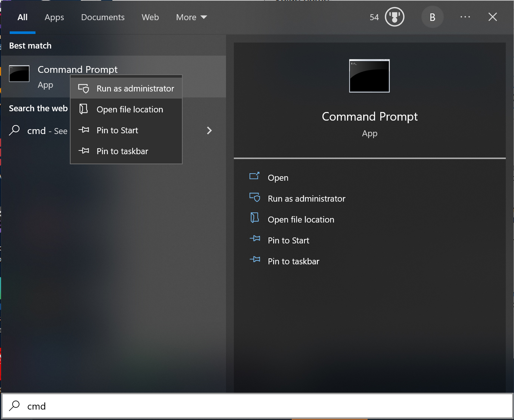Click the folder icon in details pane
Screen dimensions: 514x420
[x=254, y=218]
